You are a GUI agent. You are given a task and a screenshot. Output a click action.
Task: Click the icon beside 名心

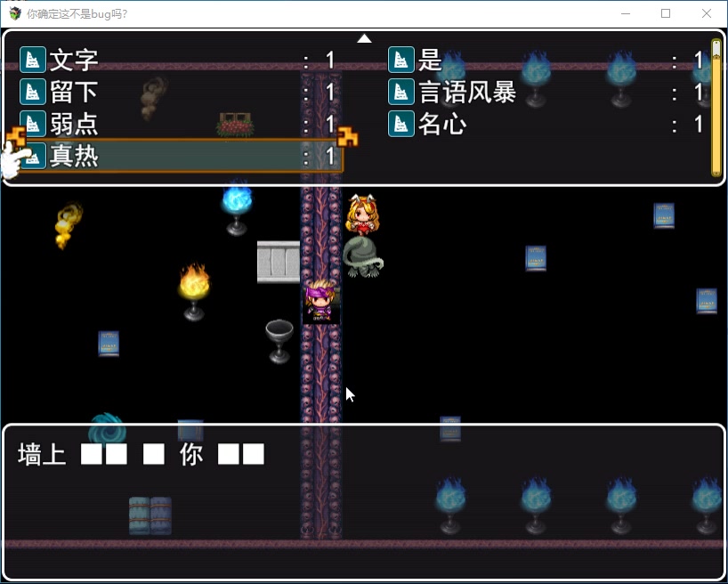[401, 124]
